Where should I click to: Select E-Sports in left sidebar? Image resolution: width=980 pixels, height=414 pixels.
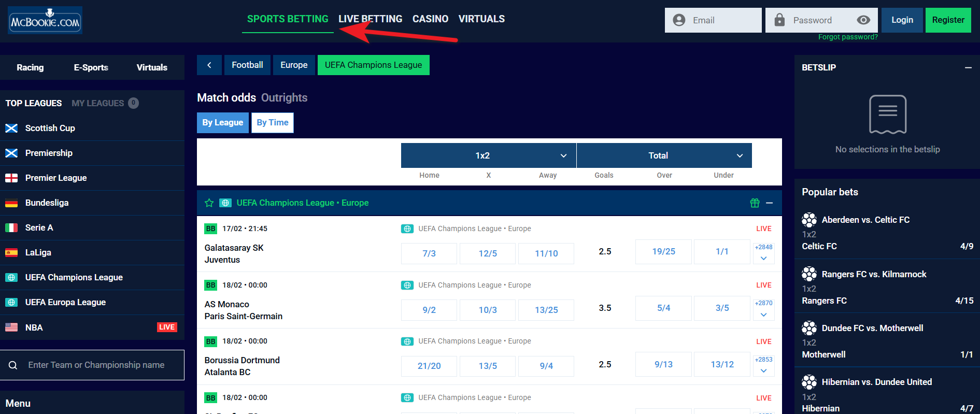tap(91, 67)
